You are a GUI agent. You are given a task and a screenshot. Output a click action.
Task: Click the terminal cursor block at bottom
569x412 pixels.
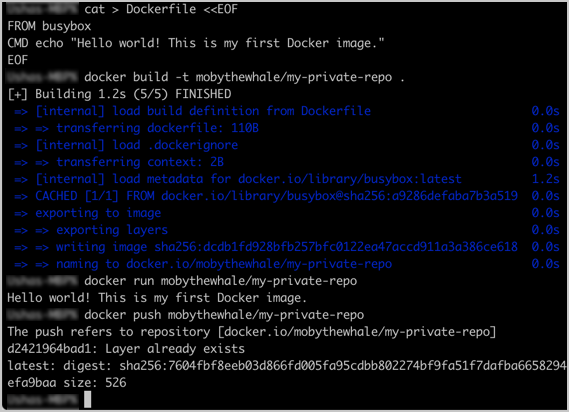tap(87, 400)
